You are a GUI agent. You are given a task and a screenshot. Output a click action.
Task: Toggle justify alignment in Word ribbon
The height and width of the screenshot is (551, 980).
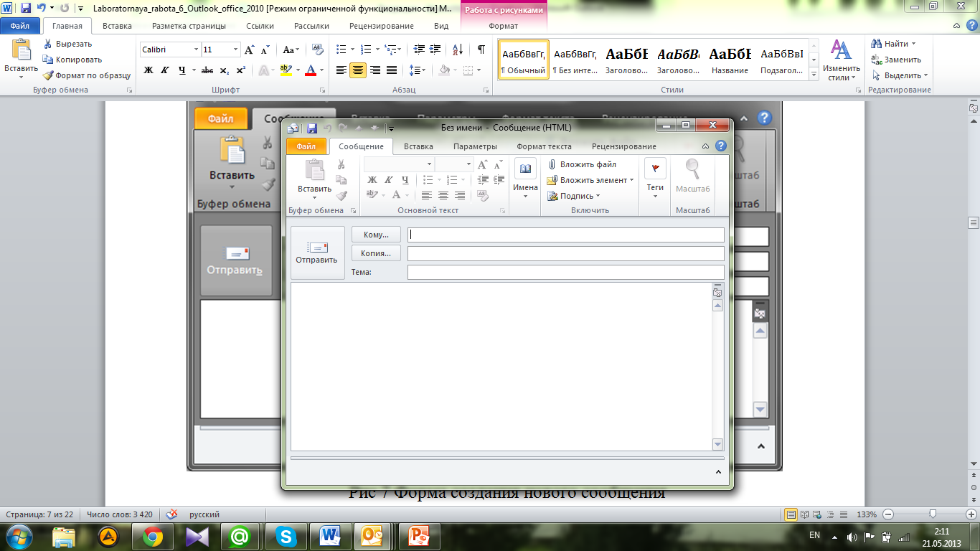tap(392, 70)
